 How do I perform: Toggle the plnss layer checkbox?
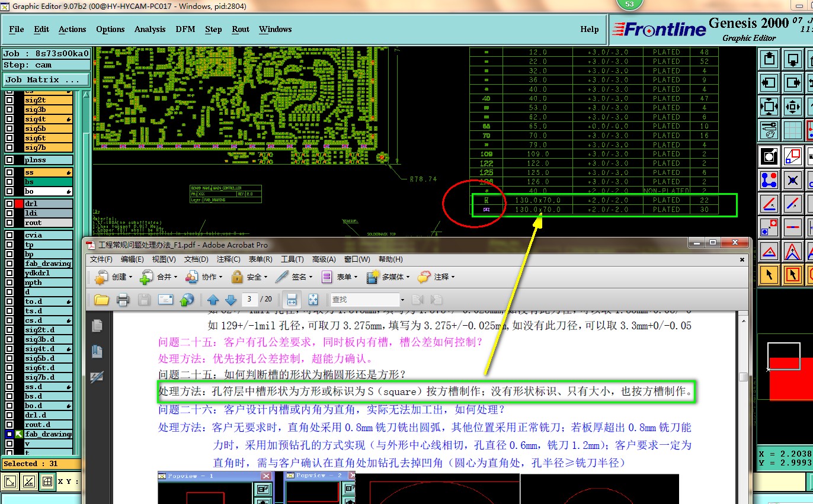pos(9,160)
